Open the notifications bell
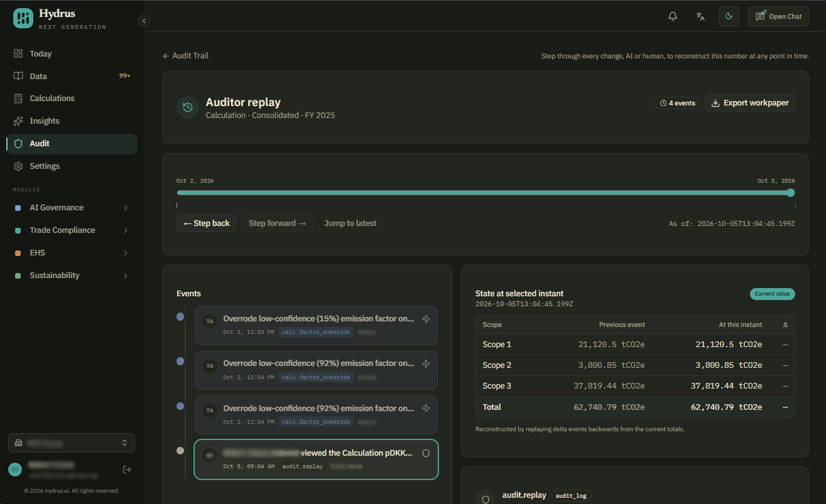826x504 pixels. click(673, 16)
